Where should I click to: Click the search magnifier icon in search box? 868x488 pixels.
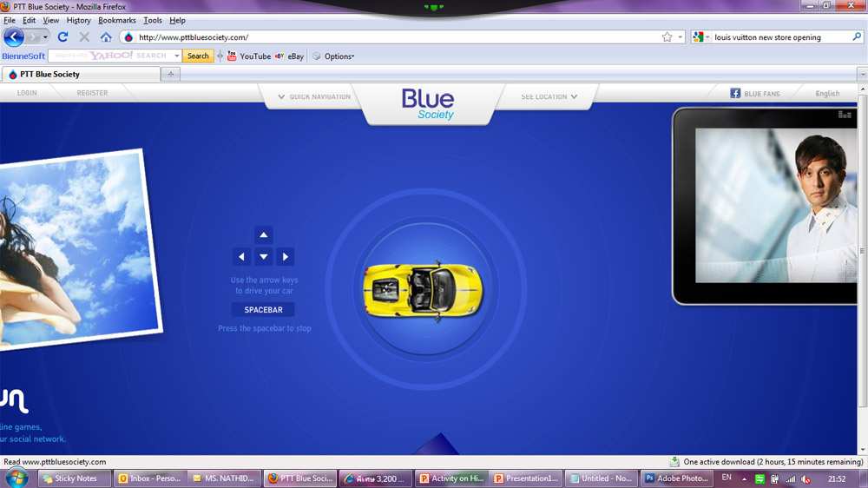pos(857,37)
